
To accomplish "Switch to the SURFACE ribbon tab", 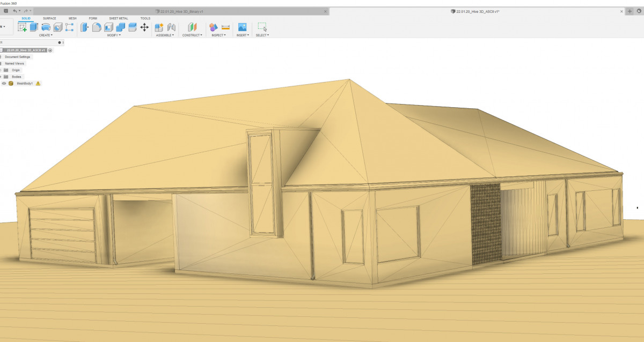I will click(49, 18).
